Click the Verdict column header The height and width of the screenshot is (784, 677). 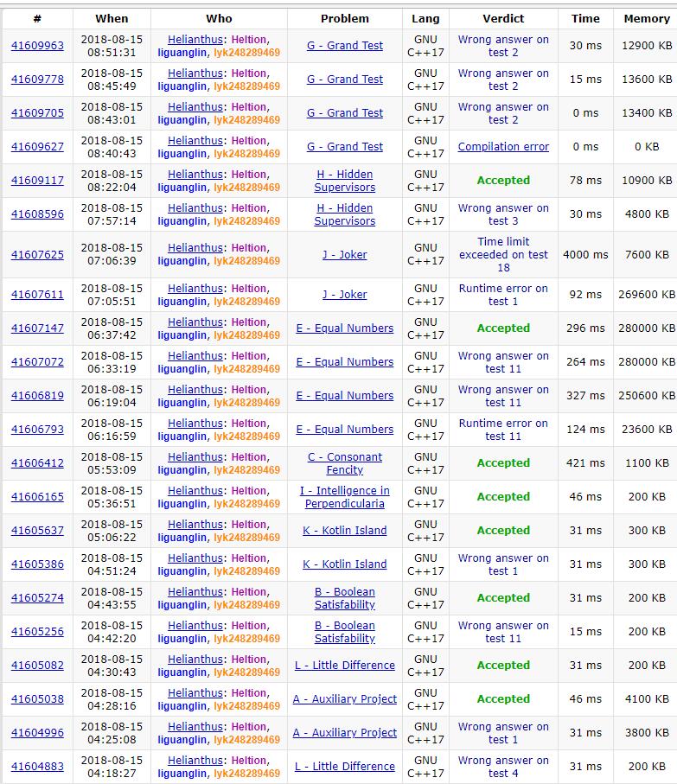(x=503, y=18)
